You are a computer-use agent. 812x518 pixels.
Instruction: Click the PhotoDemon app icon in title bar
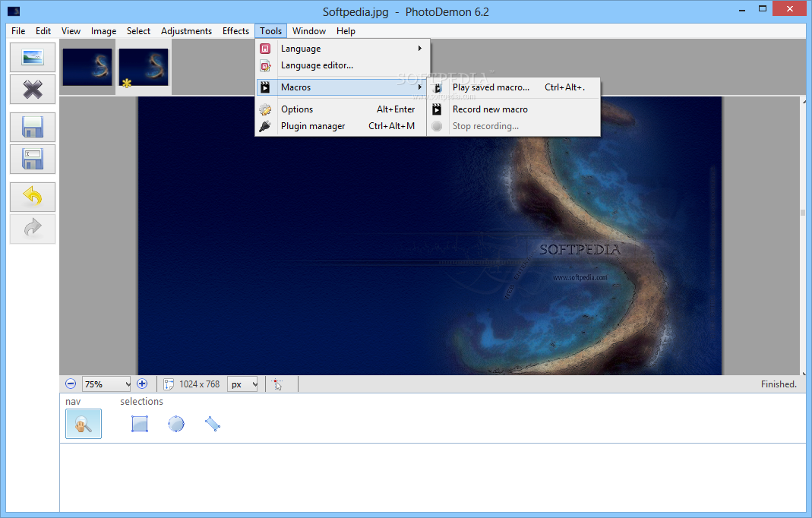(14, 11)
